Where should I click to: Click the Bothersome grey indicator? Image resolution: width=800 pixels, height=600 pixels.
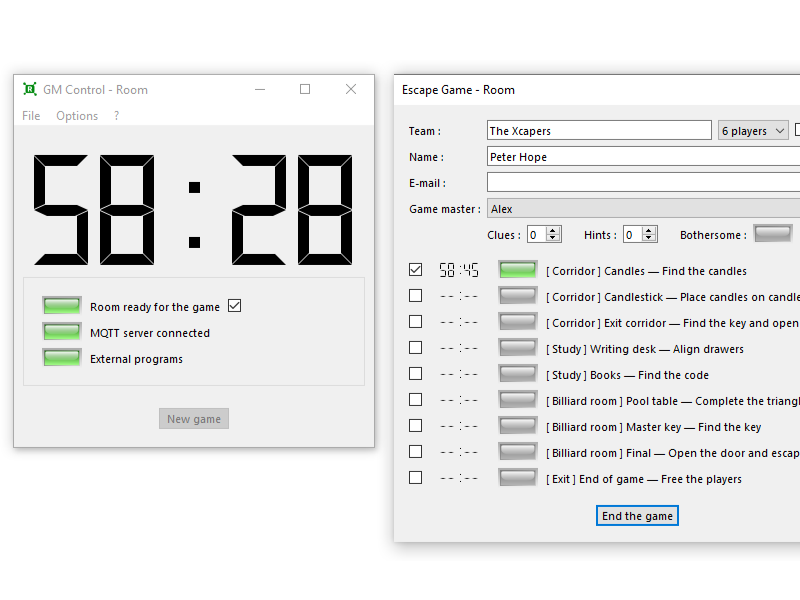coord(772,234)
